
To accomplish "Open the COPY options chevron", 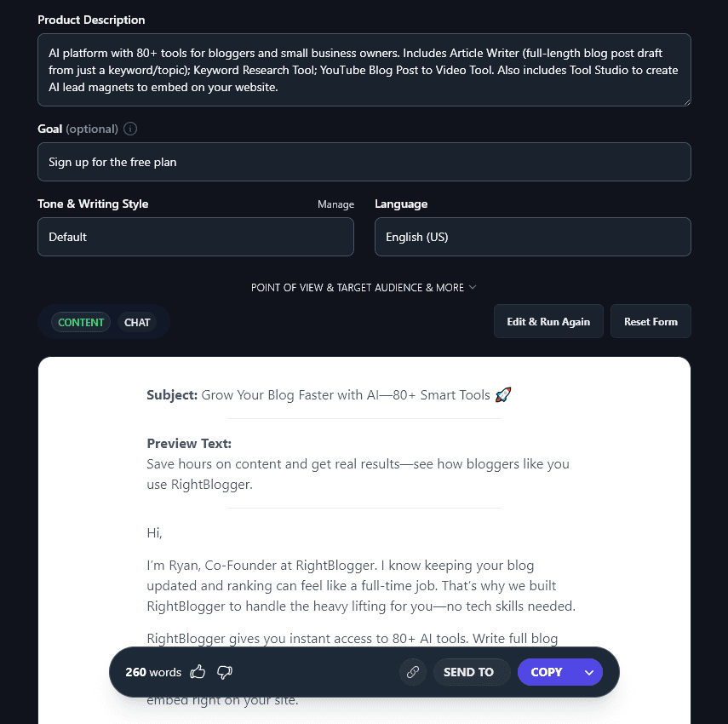I will pos(588,672).
